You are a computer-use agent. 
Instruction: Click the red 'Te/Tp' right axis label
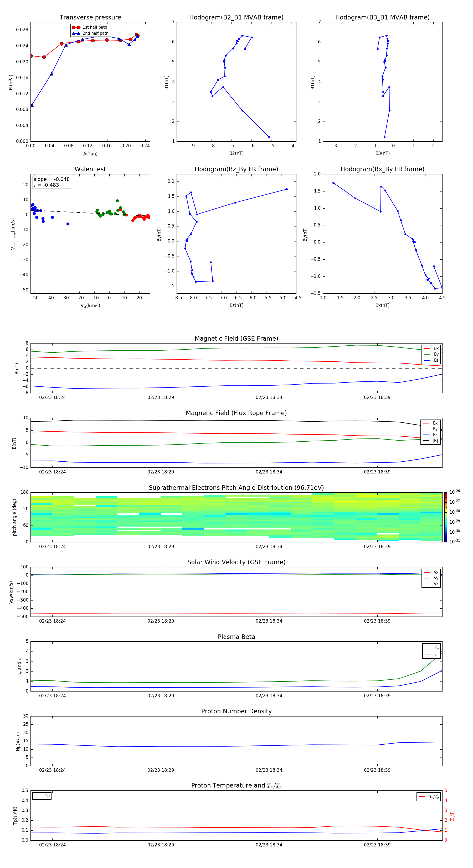(453, 815)
